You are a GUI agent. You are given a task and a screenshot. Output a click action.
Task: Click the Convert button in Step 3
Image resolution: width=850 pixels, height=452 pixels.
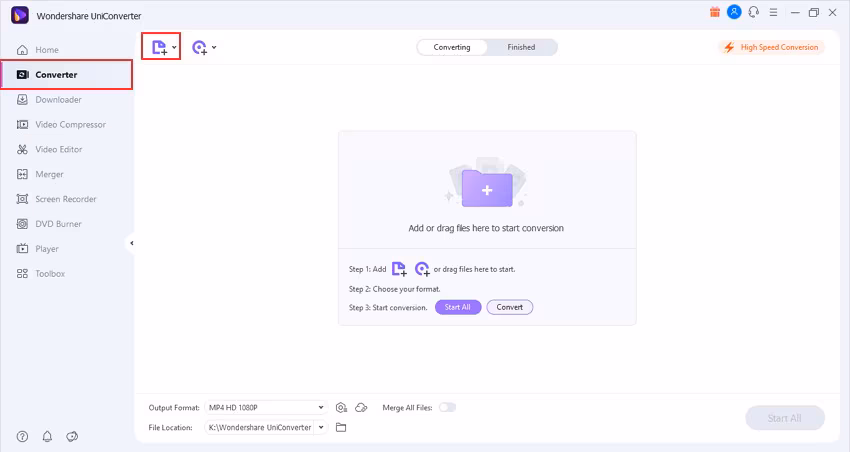coord(510,307)
